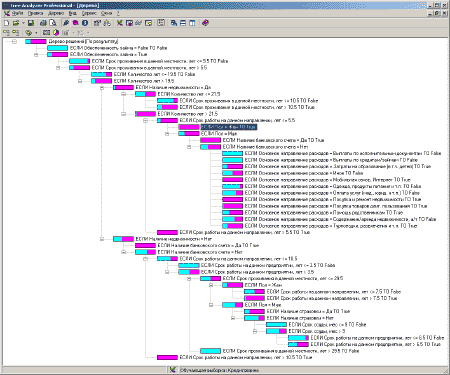
Task: Click the Print toolbar icon
Action: point(43,23)
